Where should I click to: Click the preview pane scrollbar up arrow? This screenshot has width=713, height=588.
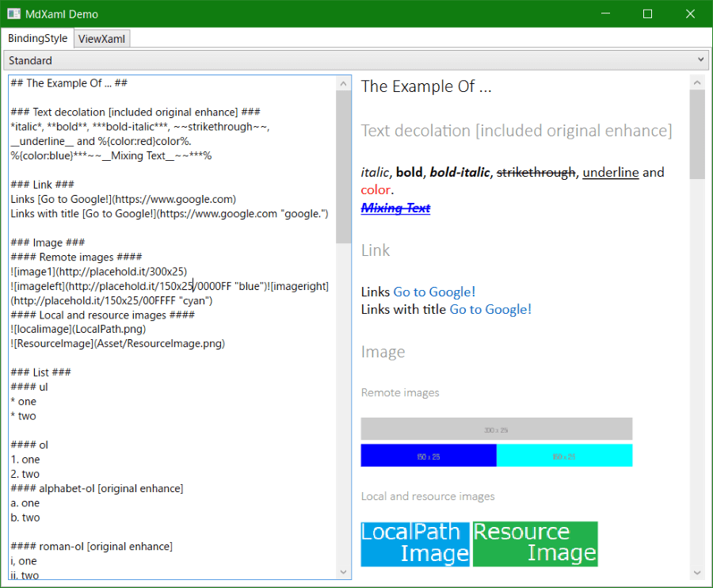point(697,81)
